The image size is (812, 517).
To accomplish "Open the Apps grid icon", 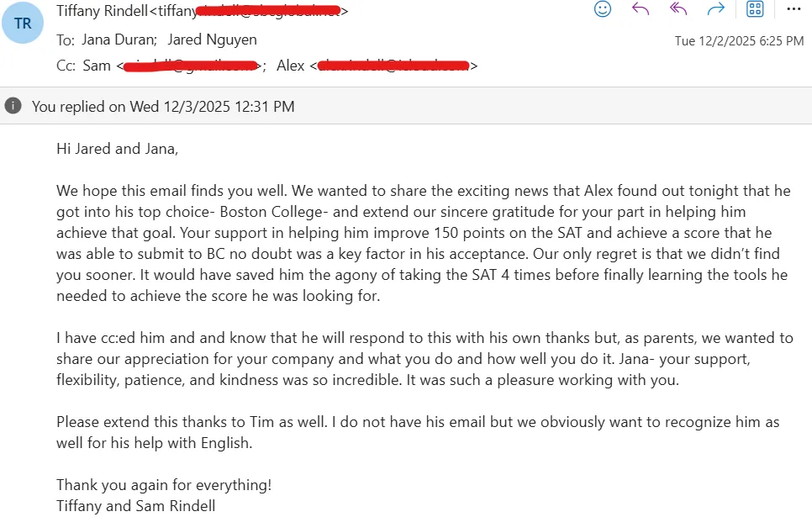I will coord(755,9).
